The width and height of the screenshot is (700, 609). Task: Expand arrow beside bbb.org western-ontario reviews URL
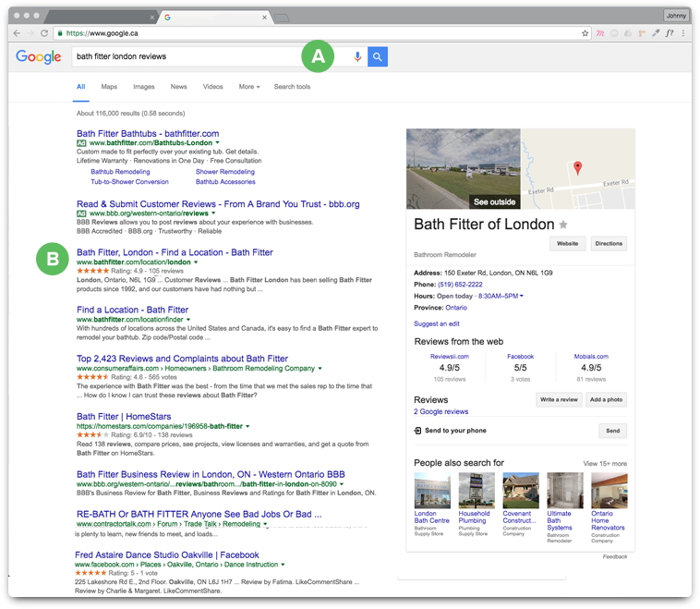(x=213, y=213)
